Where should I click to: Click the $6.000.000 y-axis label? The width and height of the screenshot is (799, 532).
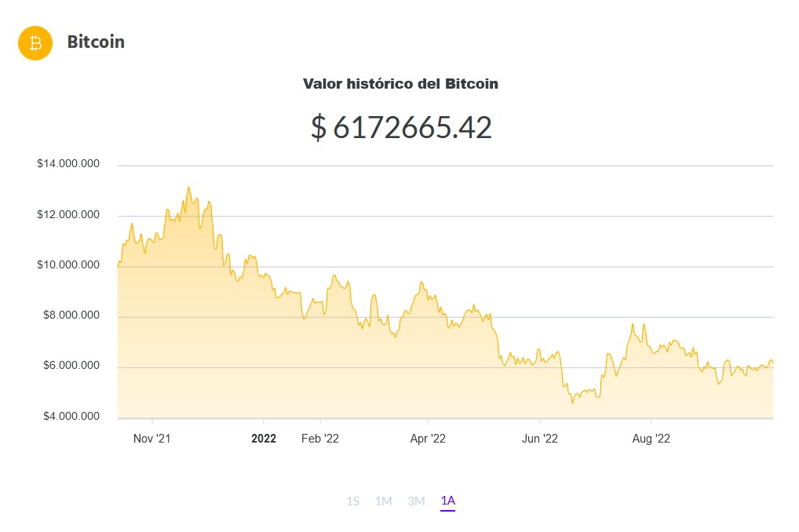[x=71, y=366]
